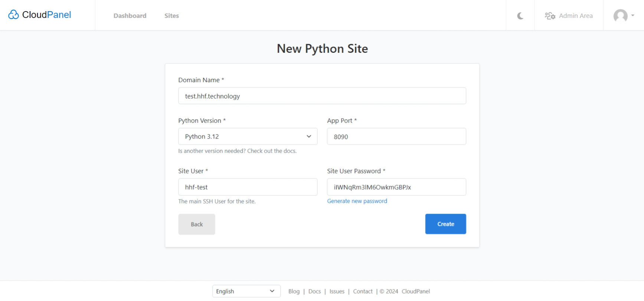Screen dimensions: 644x301
Task: Open Admin Area link
Action: [x=576, y=16]
